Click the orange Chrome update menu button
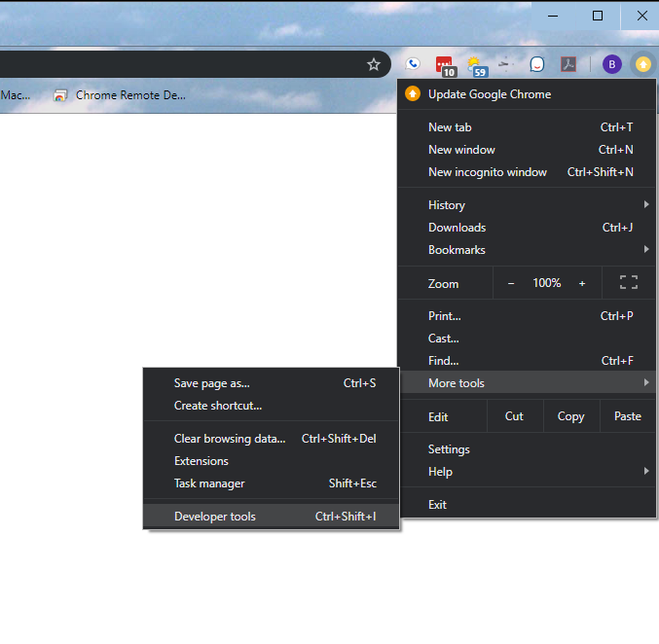Screen dimensions: 659x644 (643, 64)
